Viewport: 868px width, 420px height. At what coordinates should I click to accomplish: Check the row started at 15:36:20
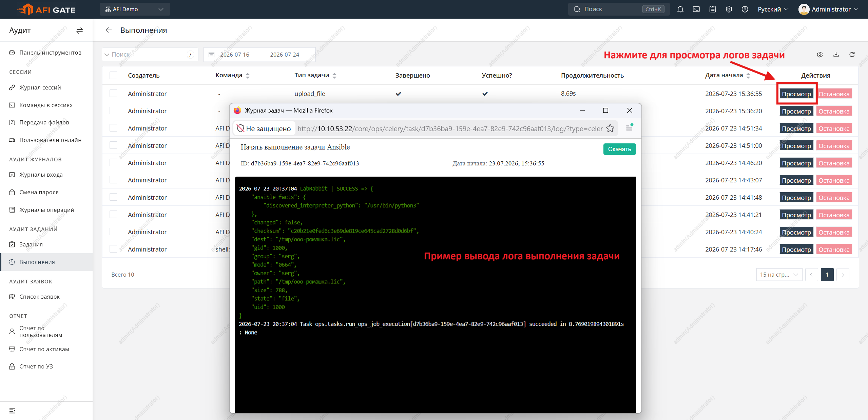[113, 111]
